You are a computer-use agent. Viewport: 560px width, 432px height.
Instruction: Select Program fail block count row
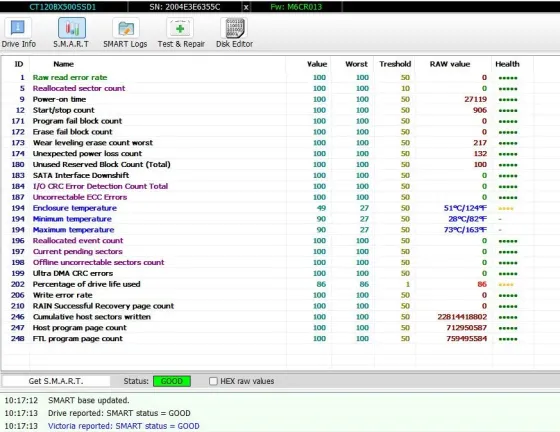click(268, 121)
